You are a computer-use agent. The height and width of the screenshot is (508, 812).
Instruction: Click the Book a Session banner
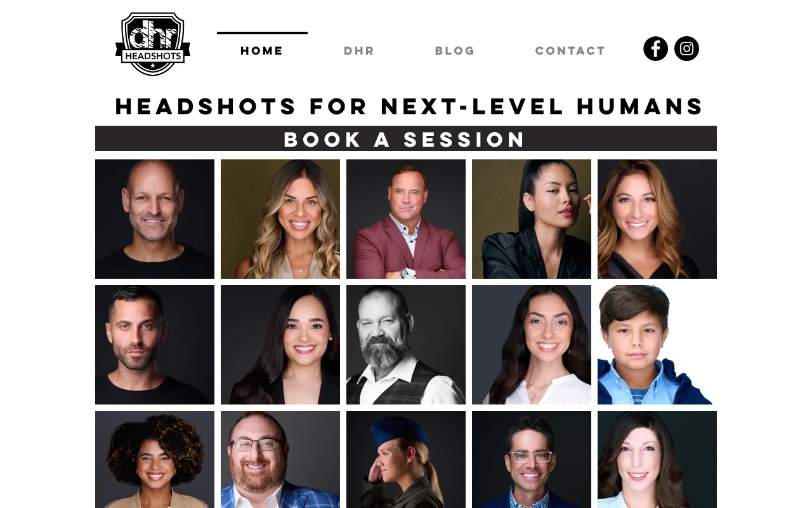tap(406, 138)
